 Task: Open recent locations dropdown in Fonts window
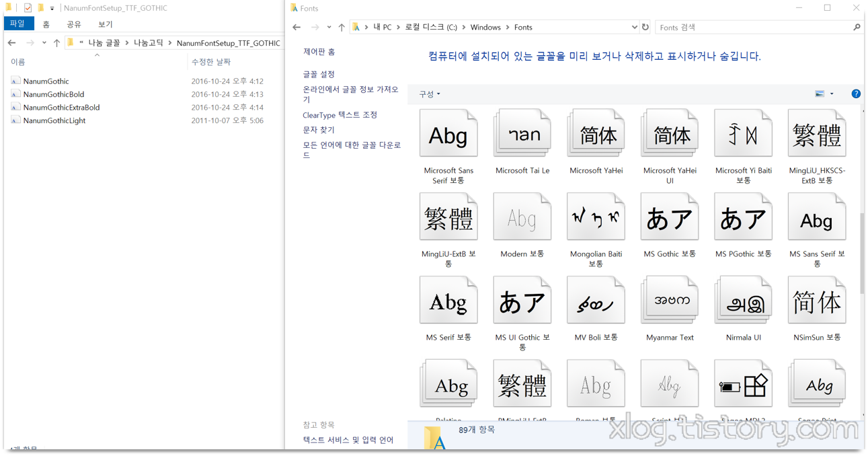click(x=329, y=28)
